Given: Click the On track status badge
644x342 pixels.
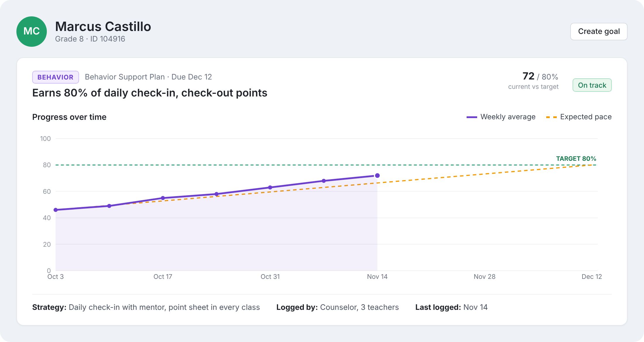Looking at the screenshot, I should pyautogui.click(x=592, y=85).
